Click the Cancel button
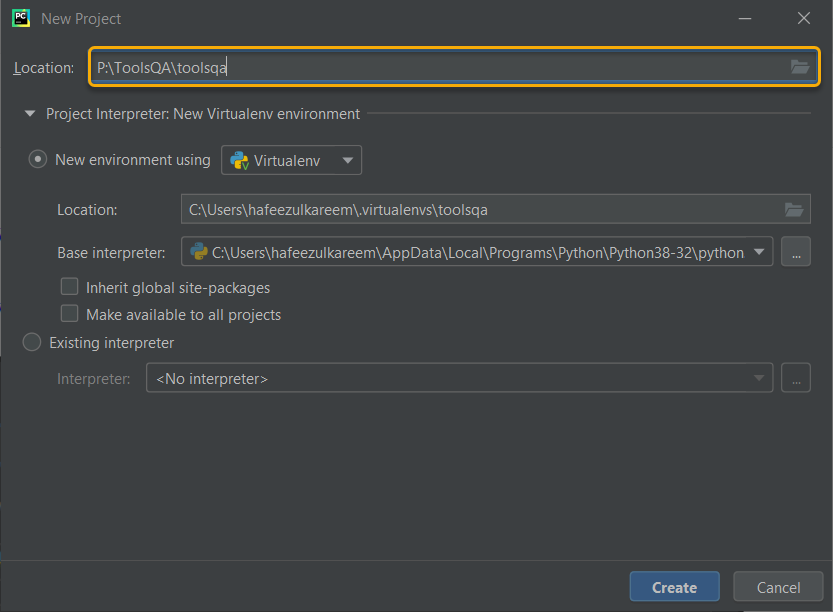The height and width of the screenshot is (612, 833). [777, 587]
